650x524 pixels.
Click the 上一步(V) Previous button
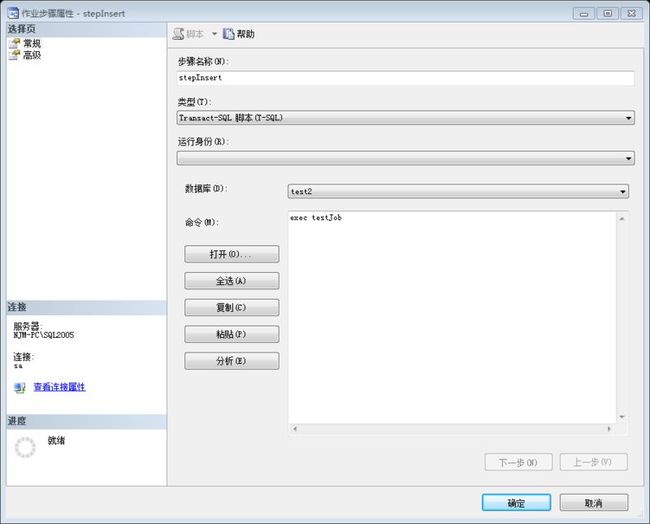[x=593, y=462]
